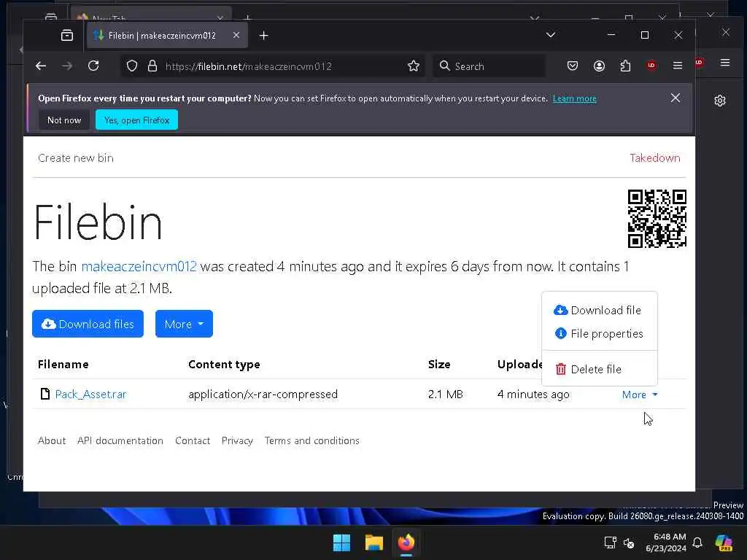Click the Not now button
Screen dimensions: 747x560
[x=64, y=120]
